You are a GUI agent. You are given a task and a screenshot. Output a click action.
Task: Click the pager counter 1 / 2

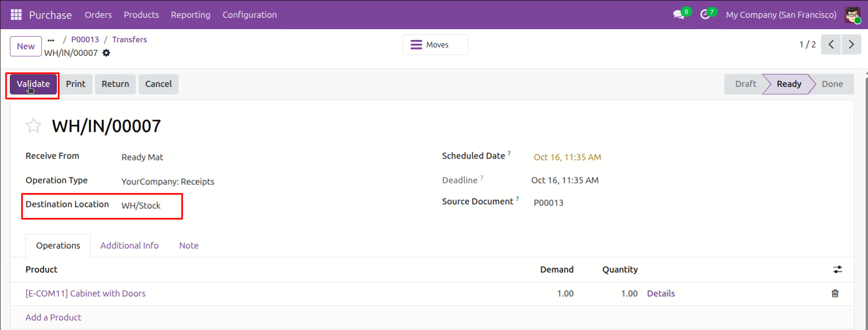807,45
